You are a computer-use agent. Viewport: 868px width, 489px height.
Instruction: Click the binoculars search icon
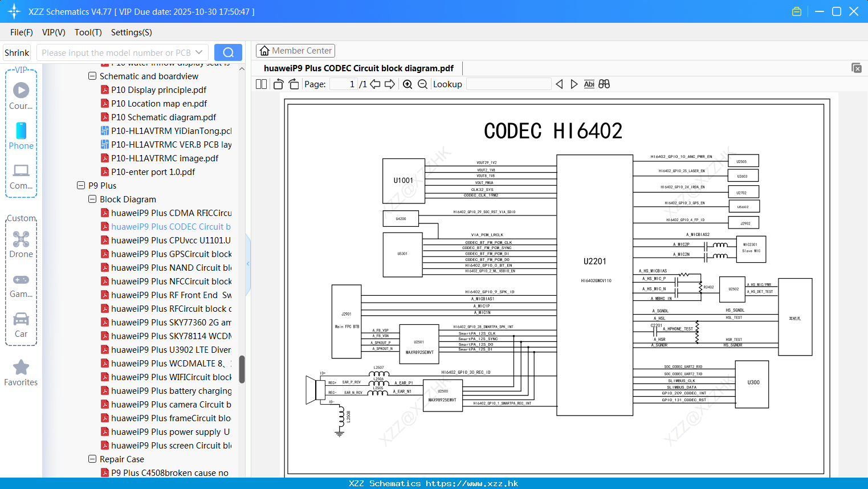click(604, 84)
